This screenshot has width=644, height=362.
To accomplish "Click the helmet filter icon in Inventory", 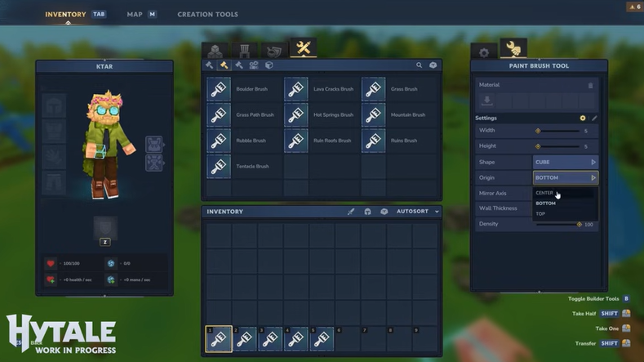I will (x=367, y=212).
